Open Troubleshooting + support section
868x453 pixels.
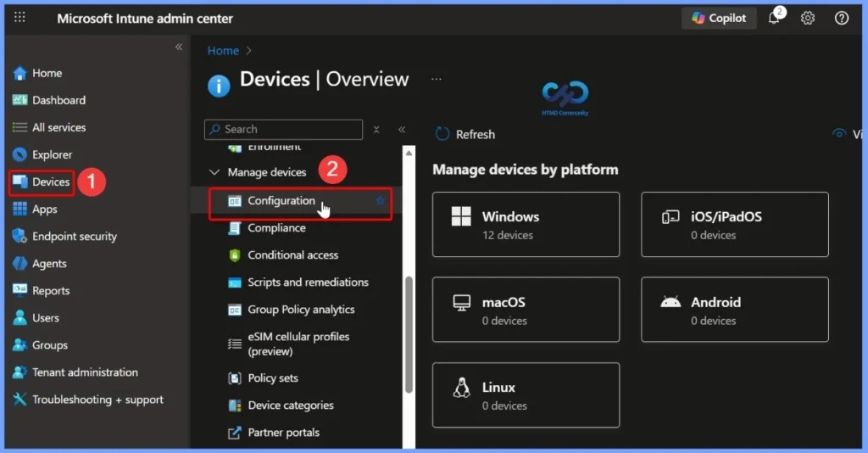click(97, 400)
